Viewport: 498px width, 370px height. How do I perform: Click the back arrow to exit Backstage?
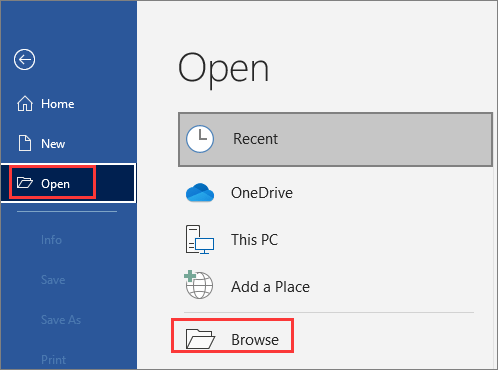click(x=24, y=60)
